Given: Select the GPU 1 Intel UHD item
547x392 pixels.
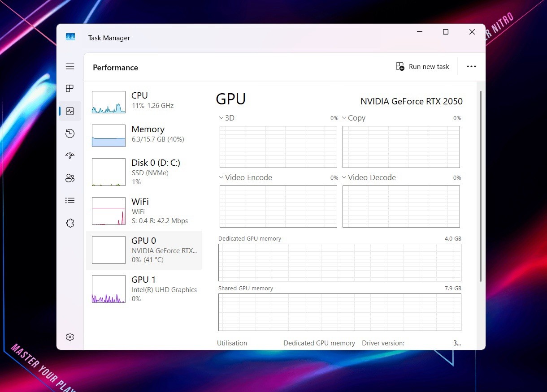Looking at the screenshot, I should (144, 289).
